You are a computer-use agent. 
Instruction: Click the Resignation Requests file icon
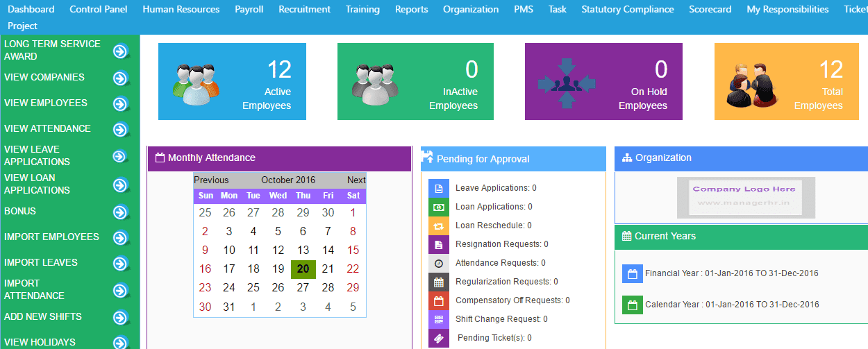pos(439,244)
